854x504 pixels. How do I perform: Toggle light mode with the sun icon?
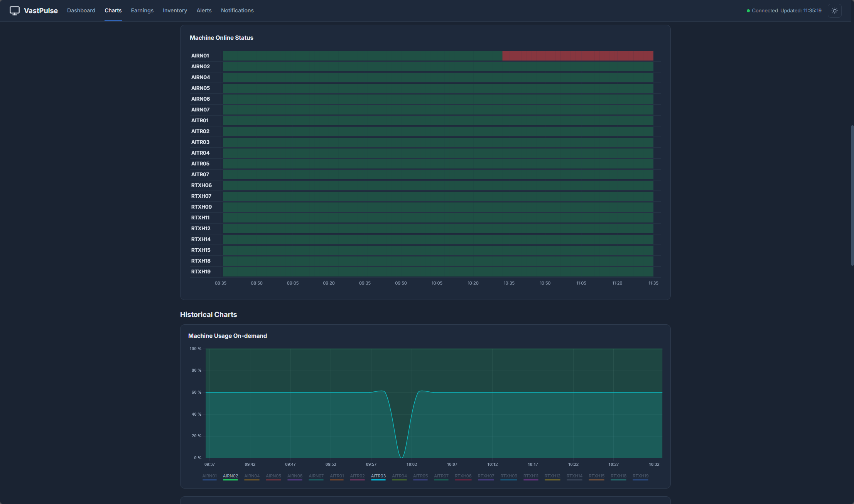[835, 10]
